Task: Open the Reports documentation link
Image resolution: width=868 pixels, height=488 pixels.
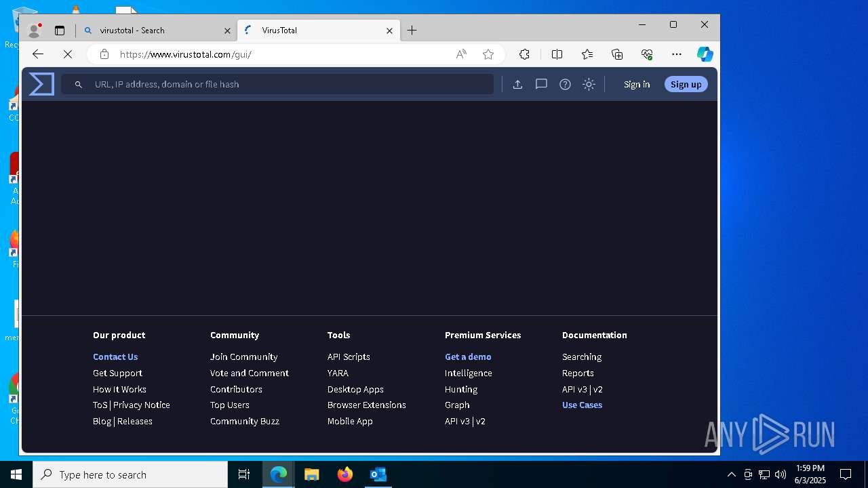Action: tap(578, 373)
